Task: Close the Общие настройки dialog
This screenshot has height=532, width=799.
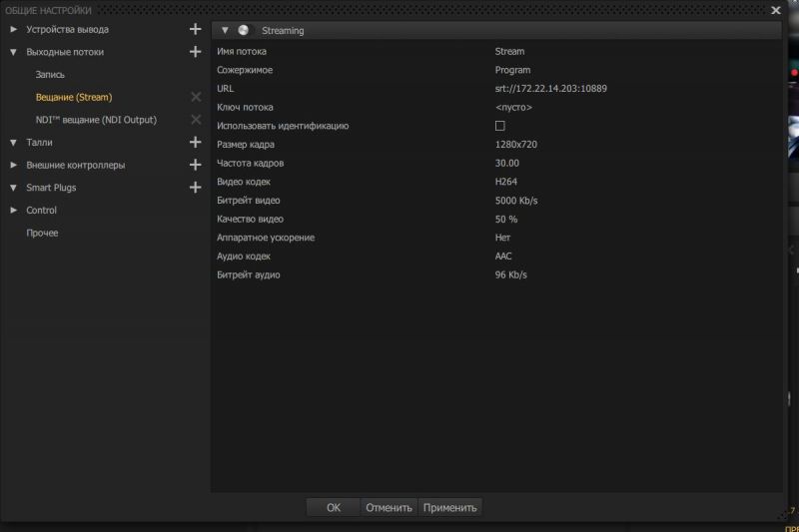Action: click(x=776, y=10)
